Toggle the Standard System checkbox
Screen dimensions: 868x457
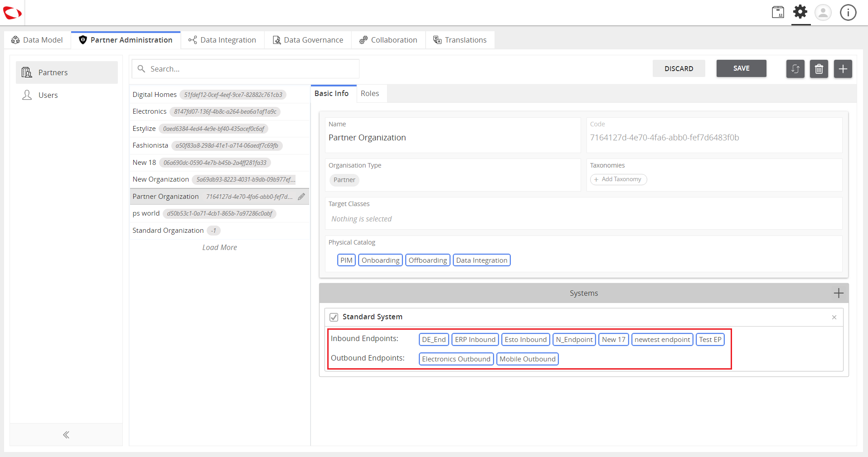coord(334,317)
